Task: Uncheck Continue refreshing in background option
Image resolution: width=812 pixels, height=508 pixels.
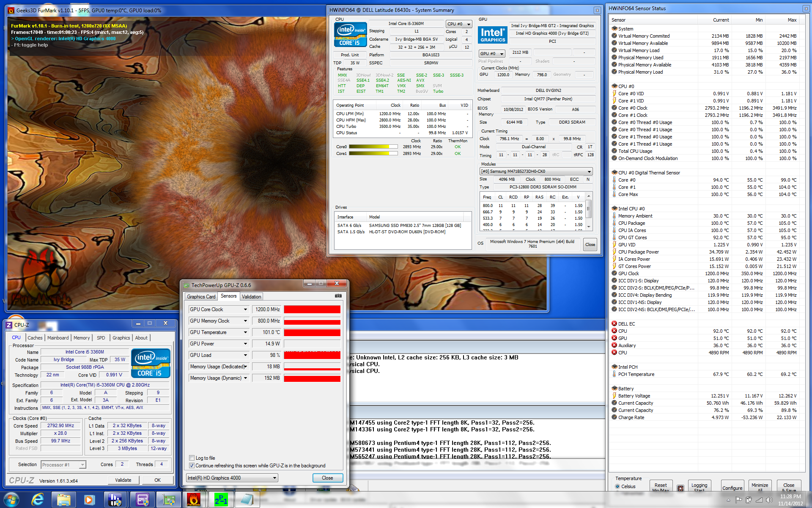Action: point(192,466)
